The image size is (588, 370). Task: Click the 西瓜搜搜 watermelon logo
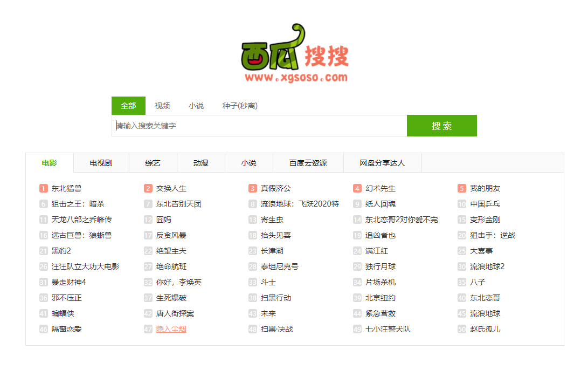294,54
